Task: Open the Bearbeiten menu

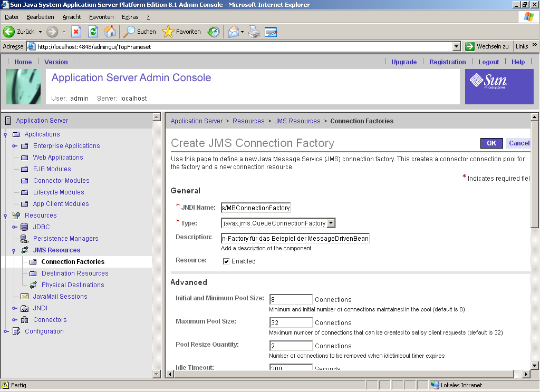Action: pos(40,17)
